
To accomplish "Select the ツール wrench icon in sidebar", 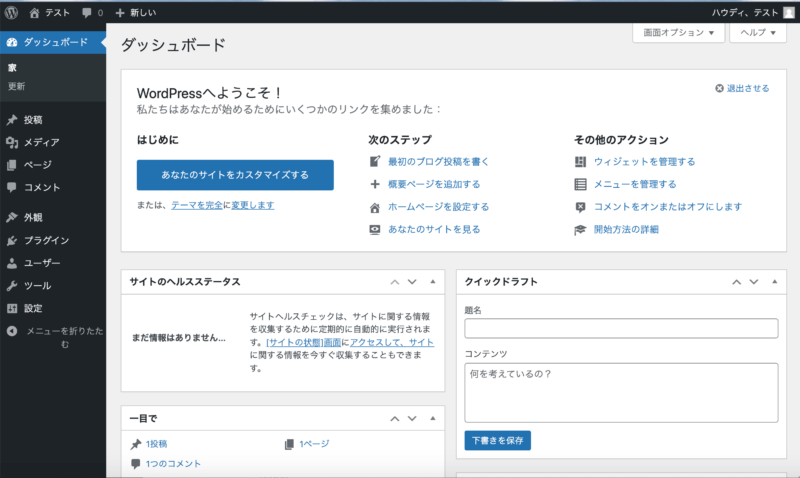I will point(12,286).
